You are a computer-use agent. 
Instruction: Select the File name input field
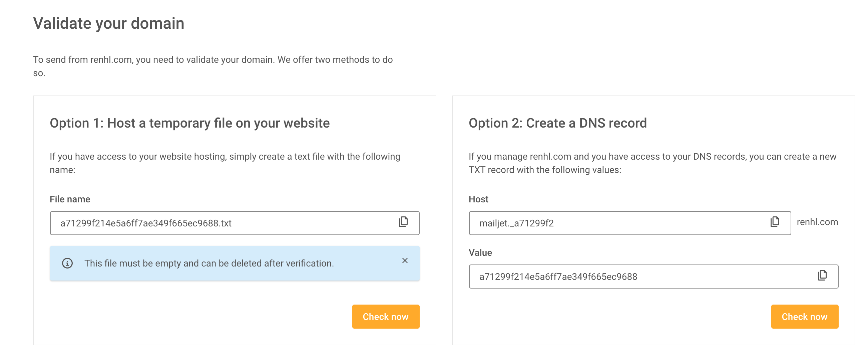(x=235, y=223)
